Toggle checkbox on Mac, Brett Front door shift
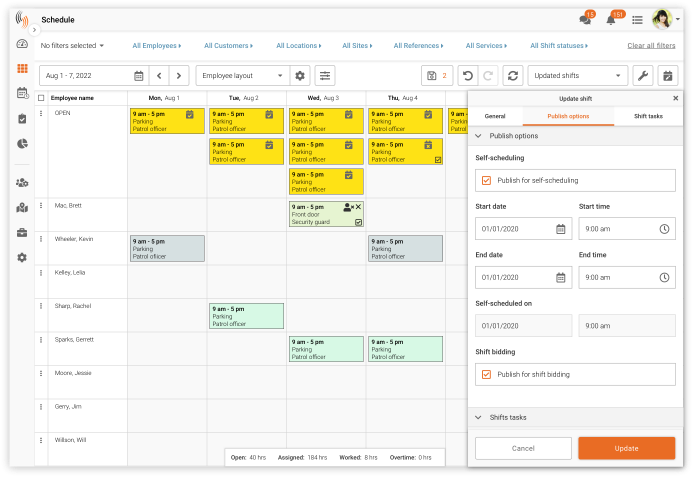 pos(359,222)
